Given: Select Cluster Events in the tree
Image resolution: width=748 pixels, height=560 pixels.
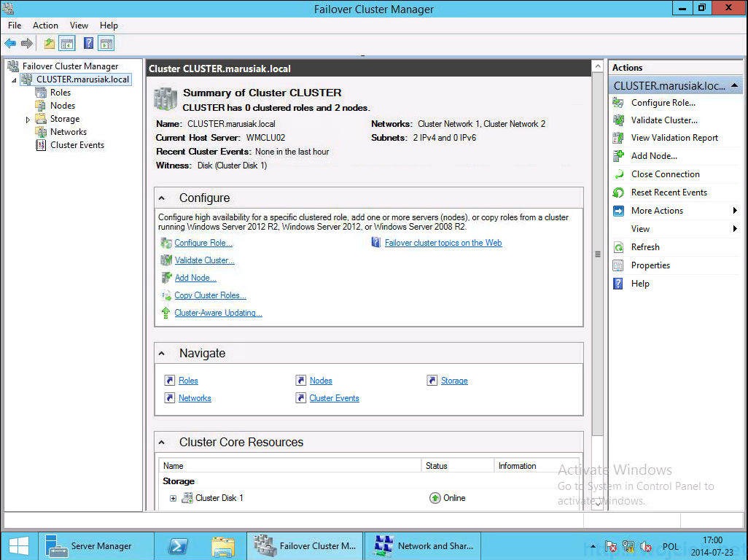Looking at the screenshot, I should pyautogui.click(x=77, y=145).
